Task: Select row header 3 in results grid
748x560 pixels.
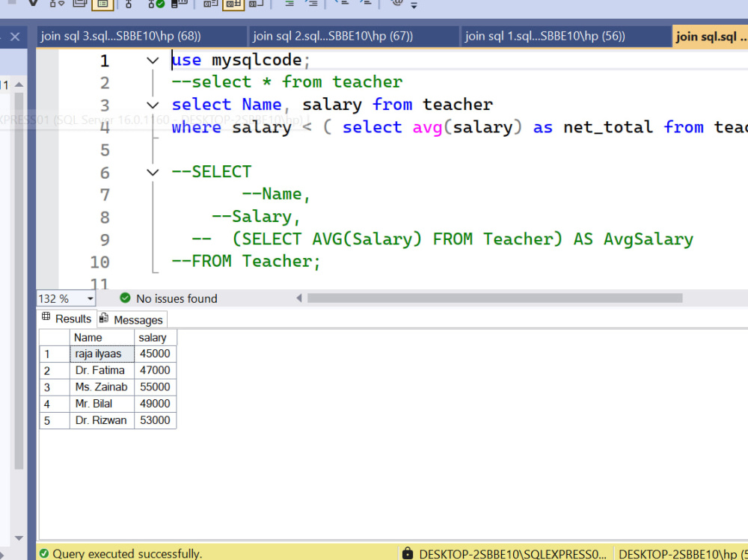Action: (55, 387)
